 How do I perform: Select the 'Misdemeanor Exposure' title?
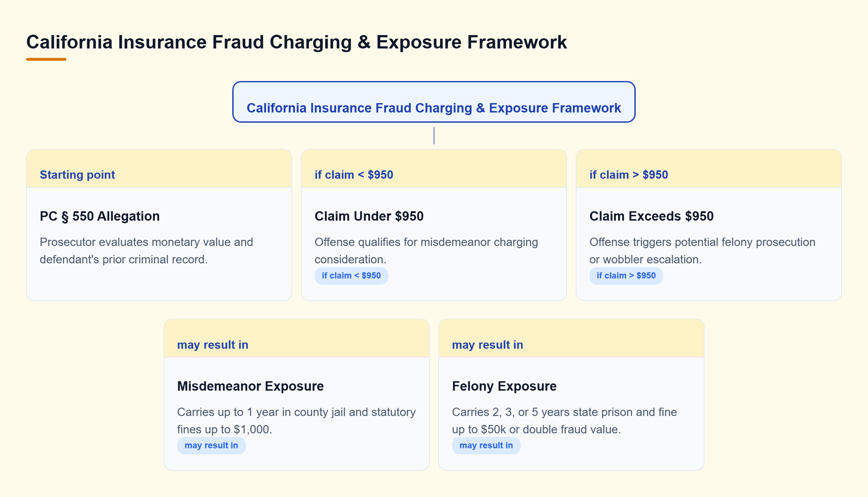(251, 386)
